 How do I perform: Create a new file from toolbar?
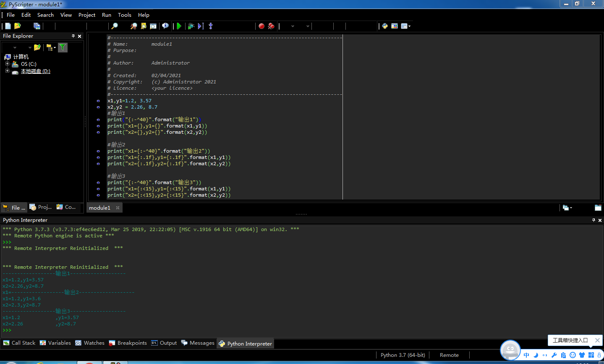pos(8,26)
